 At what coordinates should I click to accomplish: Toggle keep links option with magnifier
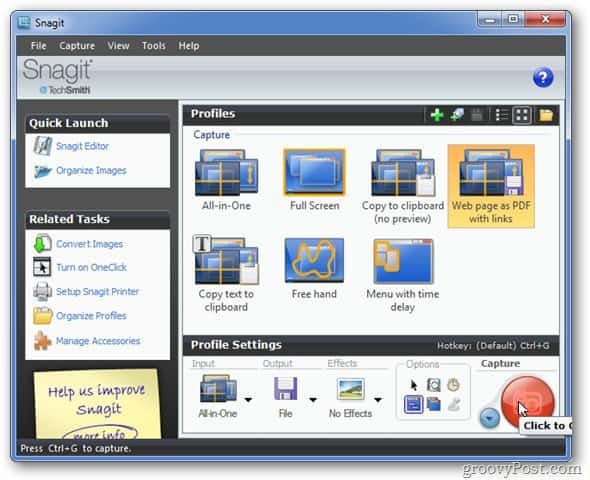point(433,385)
